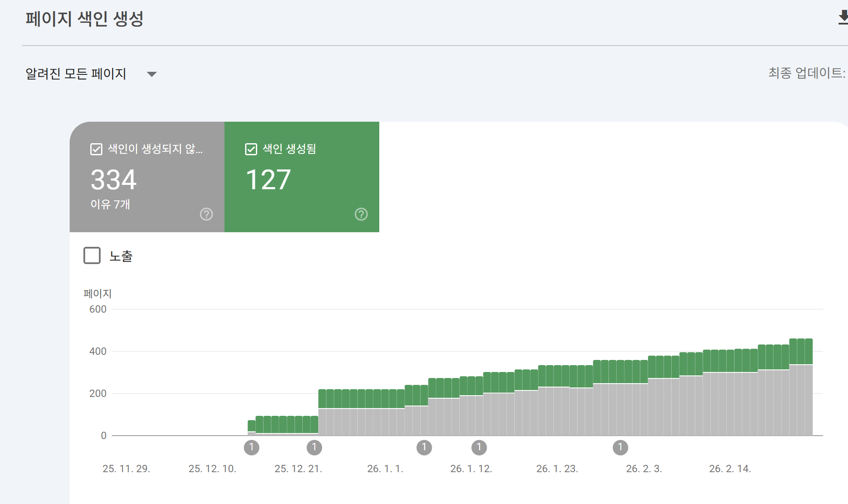This screenshot has height=504, width=848.
Task: Toggle the 노출 impressions checkbox
Action: [92, 255]
